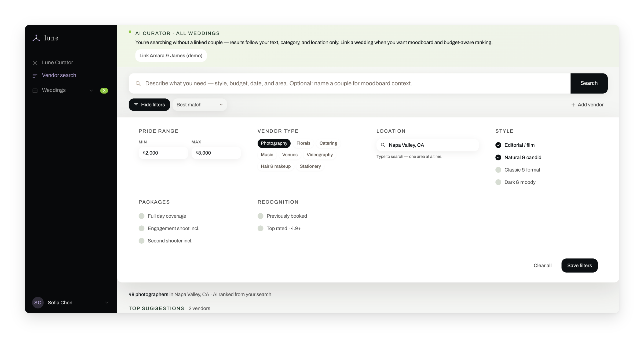The image size is (644, 338).
Task: Uncheck Natural & candid style
Action: [x=498, y=157]
